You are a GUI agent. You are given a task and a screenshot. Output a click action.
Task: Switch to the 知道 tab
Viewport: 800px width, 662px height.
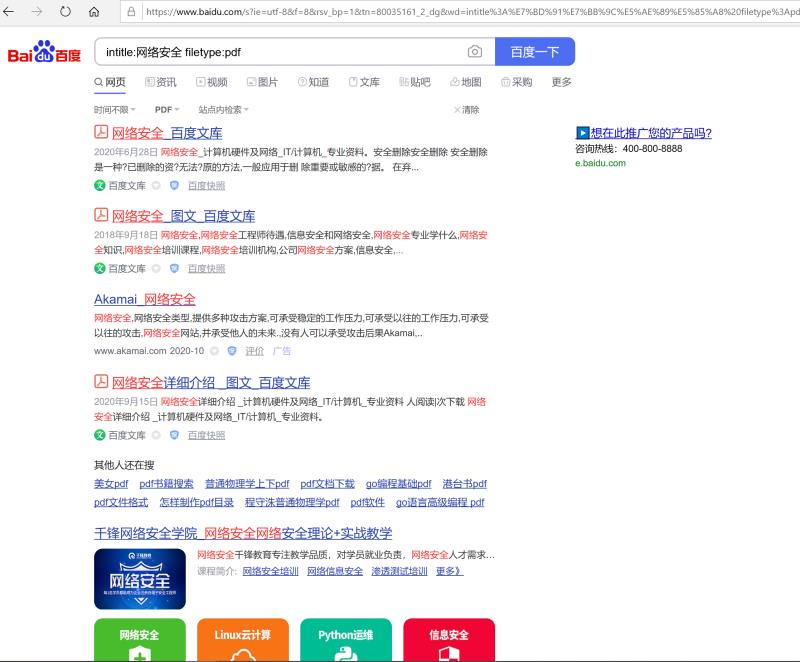coord(313,82)
